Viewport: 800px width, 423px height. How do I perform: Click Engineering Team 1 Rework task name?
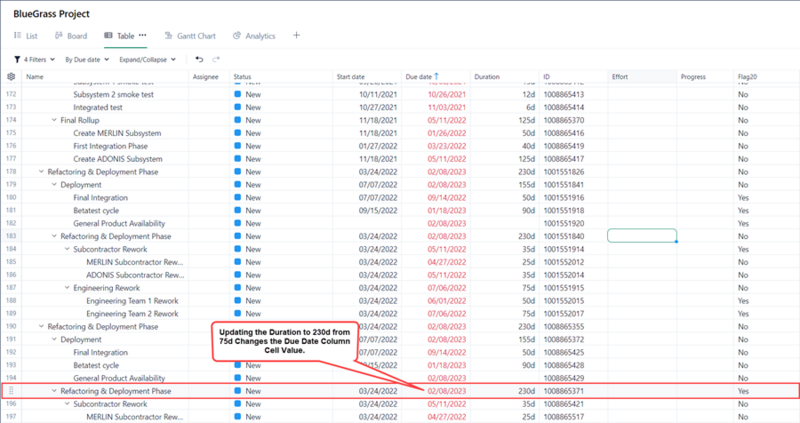pos(132,301)
